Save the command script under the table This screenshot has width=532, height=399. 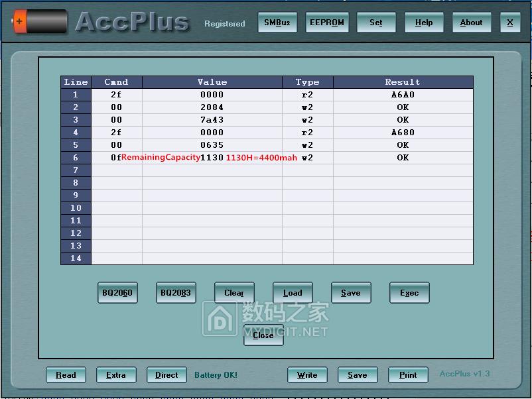(x=351, y=292)
